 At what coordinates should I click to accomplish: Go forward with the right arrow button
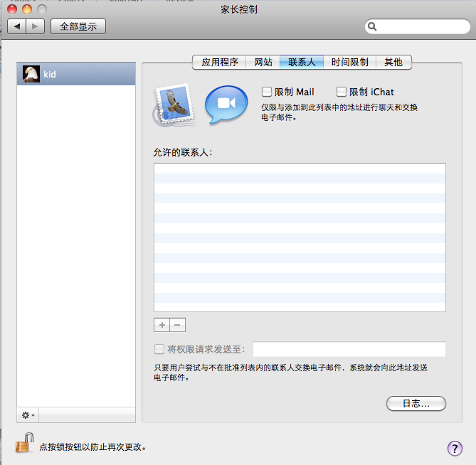click(x=36, y=26)
